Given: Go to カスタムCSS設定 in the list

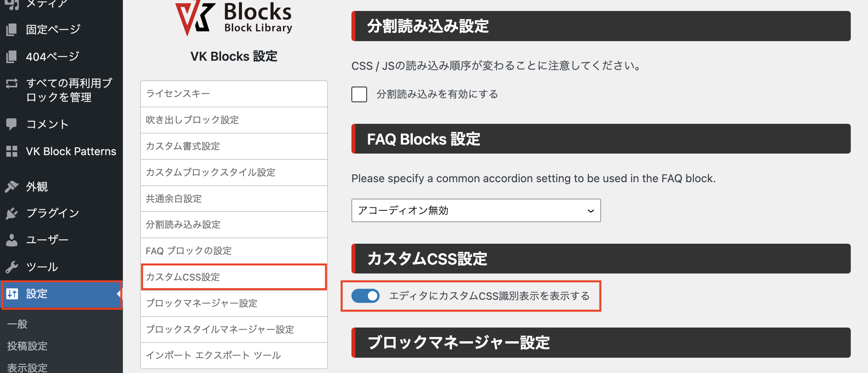Looking at the screenshot, I should click(x=234, y=277).
